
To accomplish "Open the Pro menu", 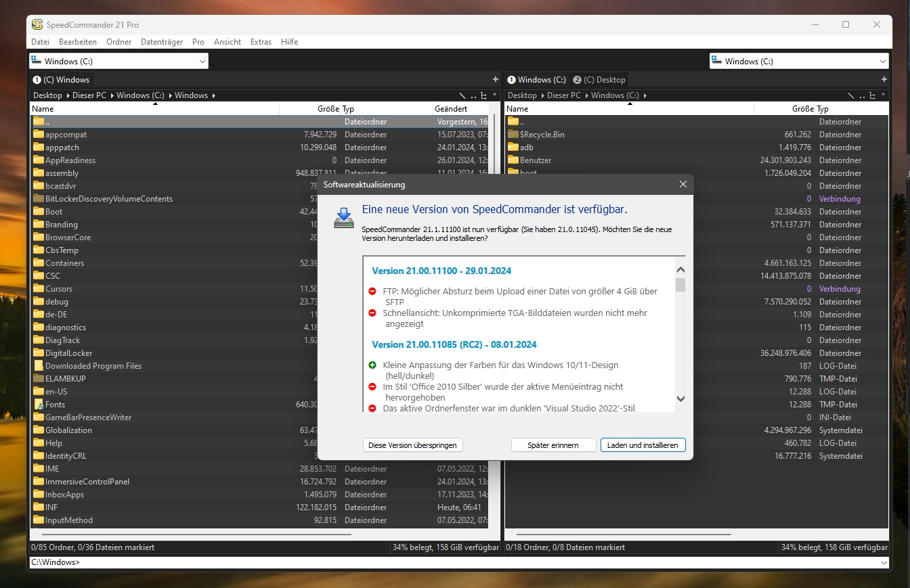I will click(198, 42).
